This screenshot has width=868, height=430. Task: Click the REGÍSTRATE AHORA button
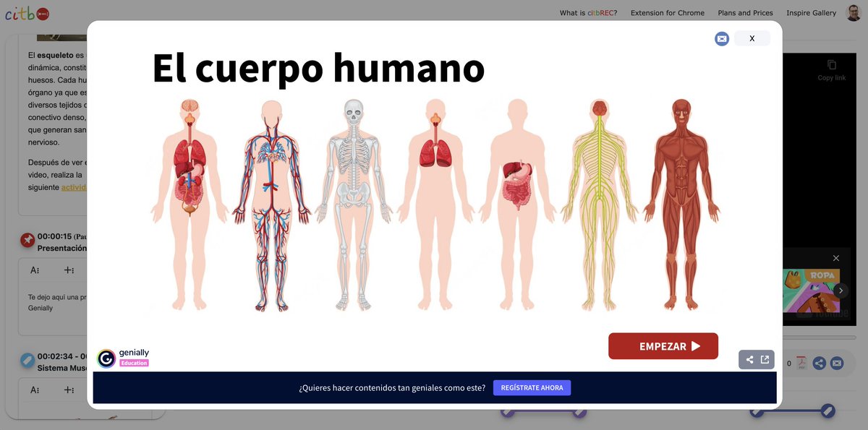point(532,388)
